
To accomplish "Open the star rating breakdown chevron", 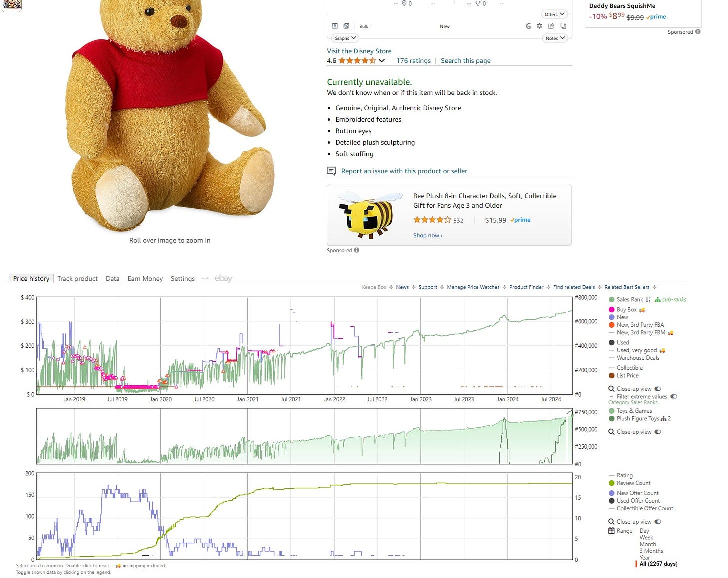I will 382,61.
